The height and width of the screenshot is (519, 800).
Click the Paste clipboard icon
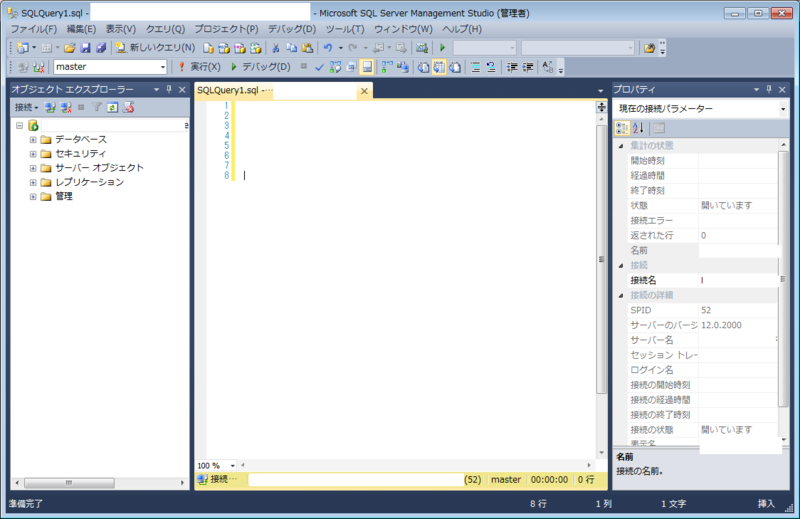307,48
